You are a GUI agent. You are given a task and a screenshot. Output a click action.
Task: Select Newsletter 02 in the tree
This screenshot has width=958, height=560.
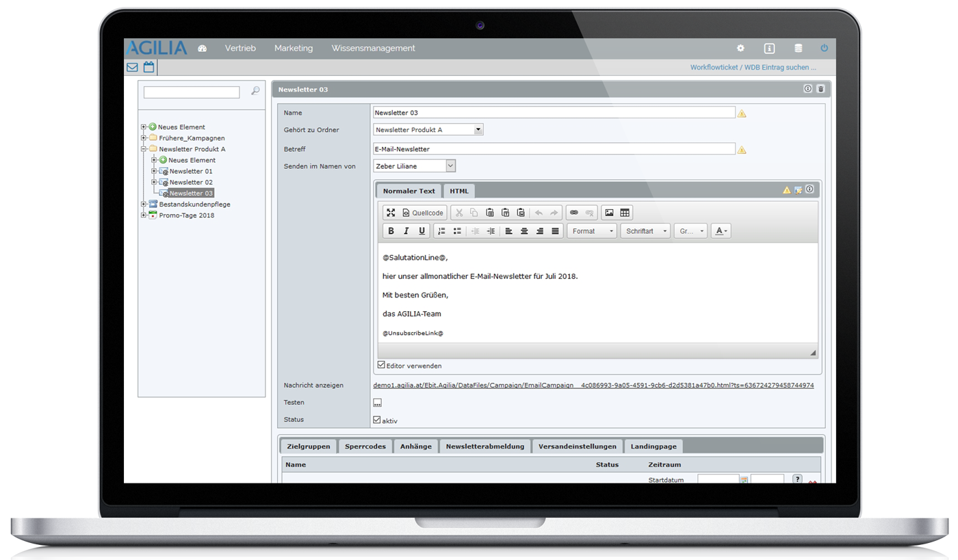coord(191,183)
